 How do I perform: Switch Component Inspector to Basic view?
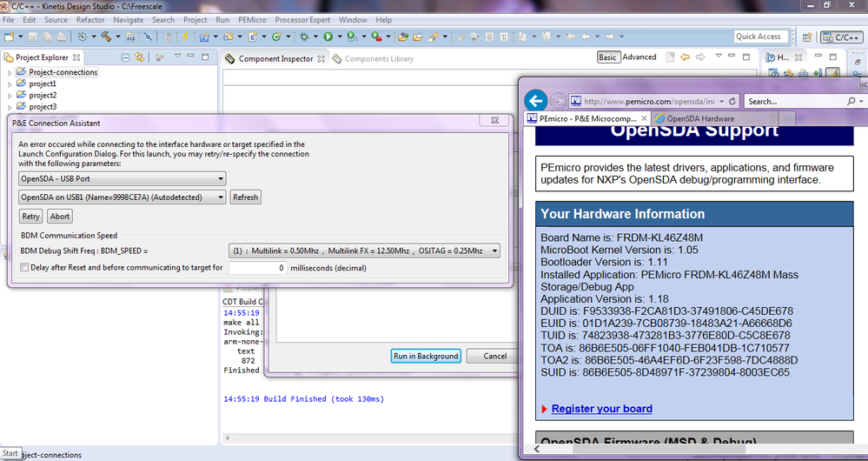pyautogui.click(x=607, y=57)
